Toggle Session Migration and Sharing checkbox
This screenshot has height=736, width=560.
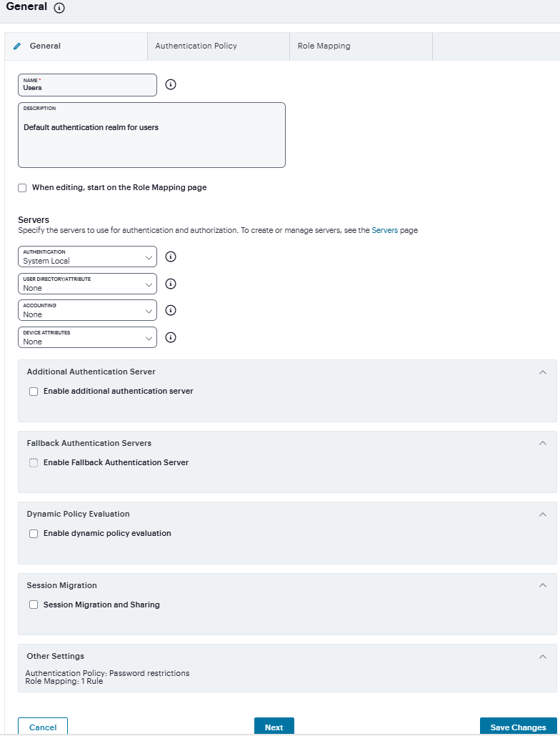pos(34,605)
